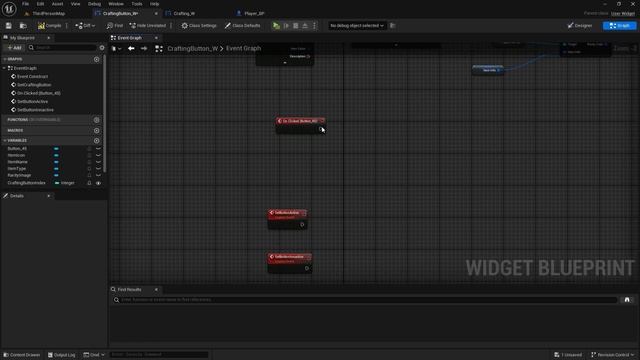
Task: Switch to Designer mode
Action: [x=580, y=26]
